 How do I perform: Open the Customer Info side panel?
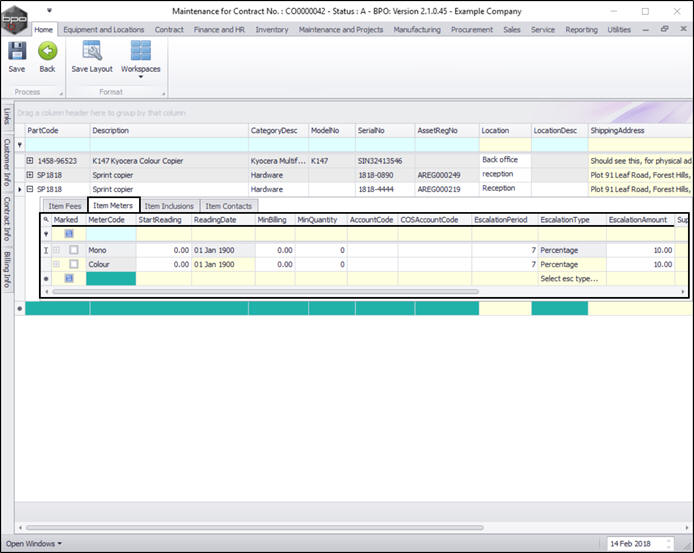pyautogui.click(x=6, y=161)
